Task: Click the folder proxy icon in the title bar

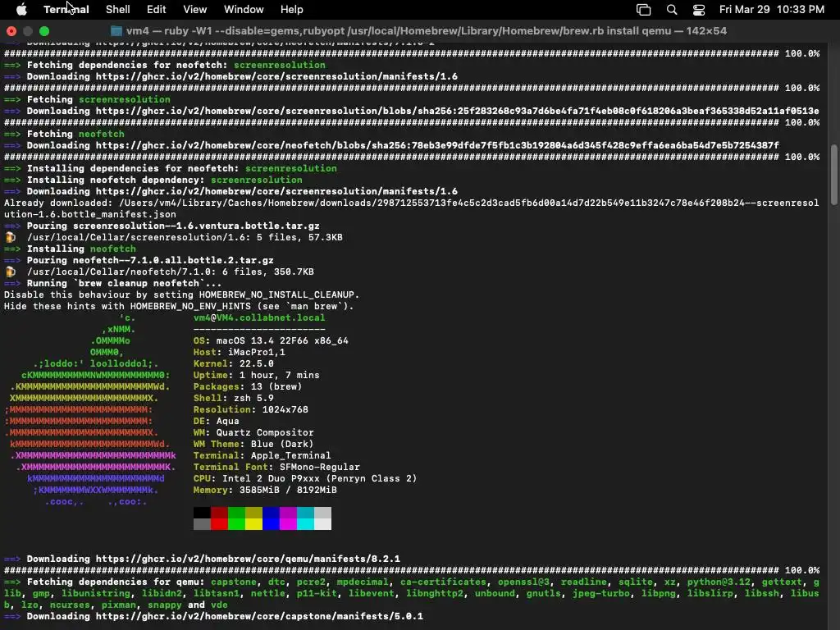Action: [x=116, y=30]
